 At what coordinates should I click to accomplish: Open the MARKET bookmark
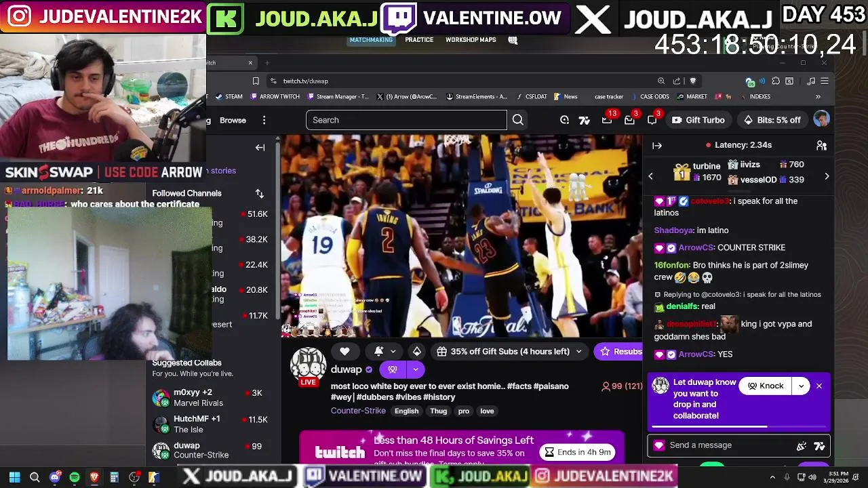pyautogui.click(x=691, y=97)
